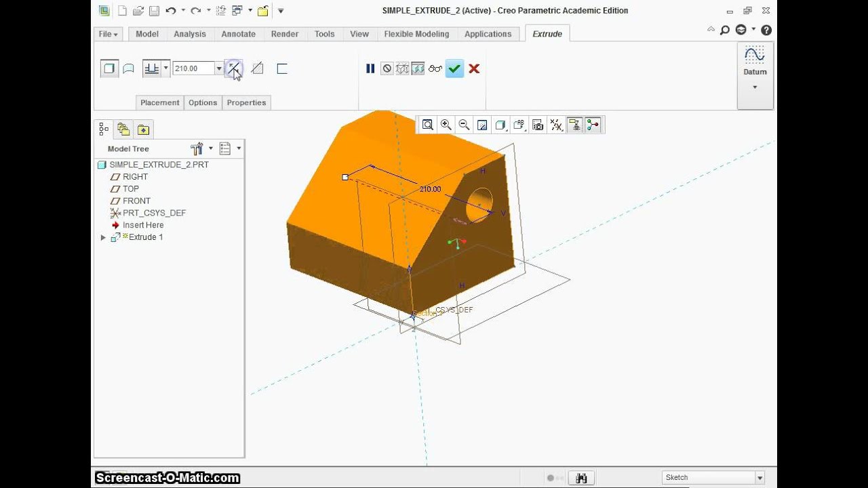Switch to the Flexible Modeling tab
Viewport: 868px width, 488px height.
pyautogui.click(x=416, y=34)
